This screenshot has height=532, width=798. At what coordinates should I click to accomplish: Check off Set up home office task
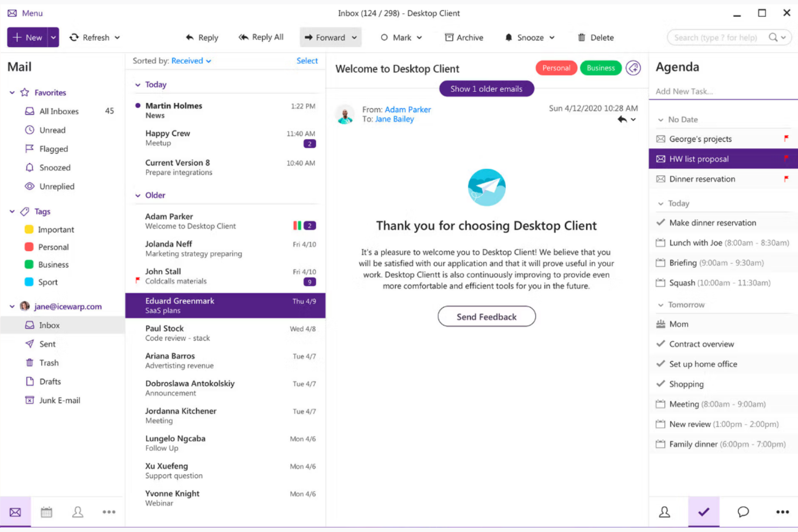(x=661, y=363)
